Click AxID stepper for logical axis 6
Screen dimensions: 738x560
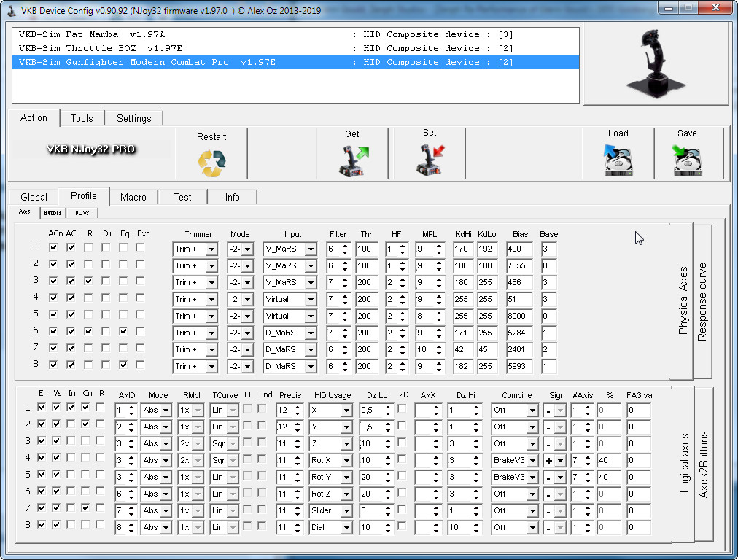click(x=131, y=494)
